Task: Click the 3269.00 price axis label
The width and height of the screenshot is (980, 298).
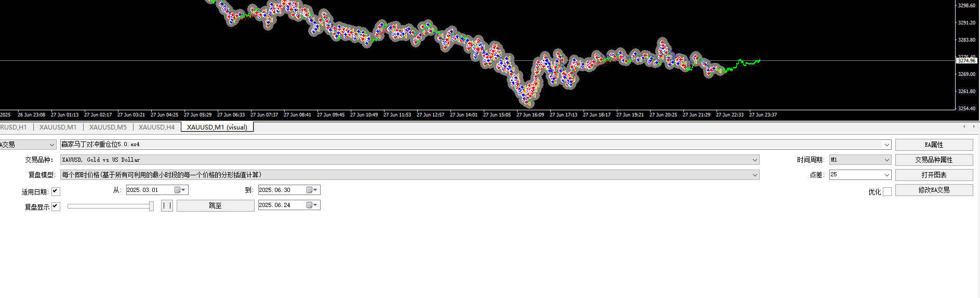Action: [966, 74]
